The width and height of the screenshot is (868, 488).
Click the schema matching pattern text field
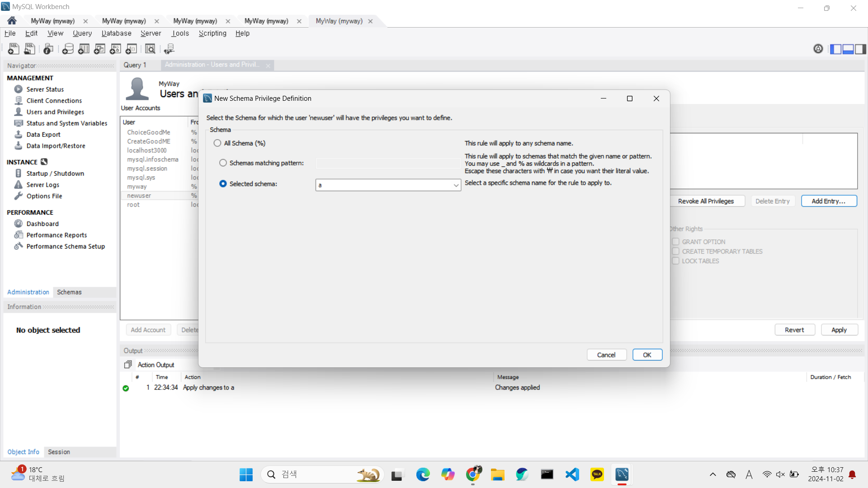point(388,163)
